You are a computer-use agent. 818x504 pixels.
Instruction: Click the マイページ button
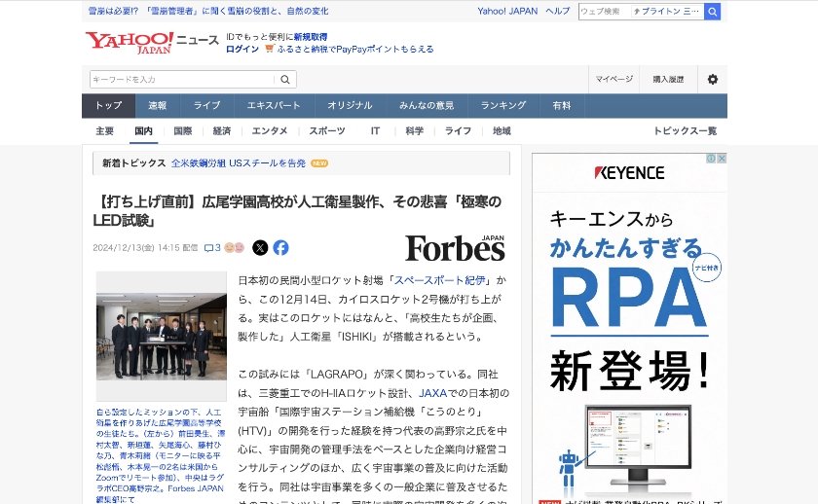point(614,80)
